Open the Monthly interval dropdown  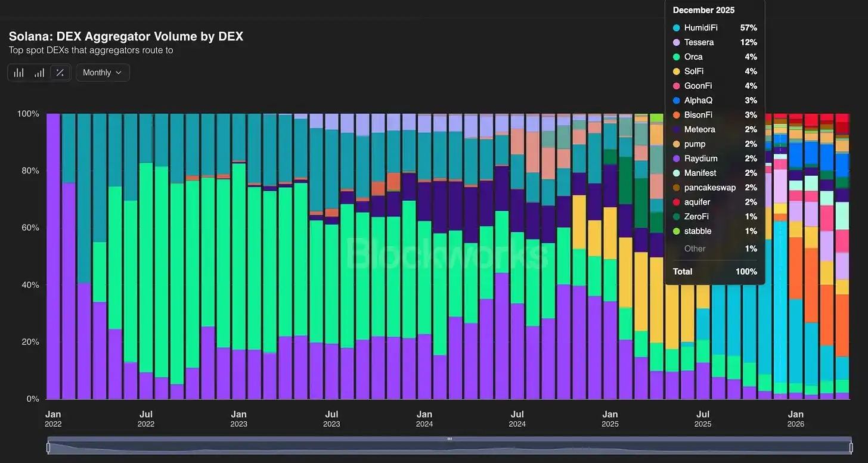[103, 73]
